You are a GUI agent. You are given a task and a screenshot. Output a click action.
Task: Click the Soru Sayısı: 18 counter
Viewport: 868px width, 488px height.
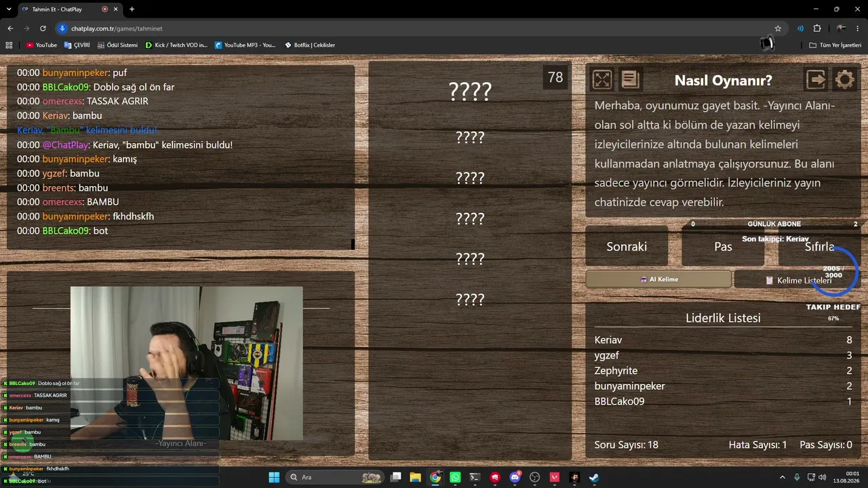(627, 445)
